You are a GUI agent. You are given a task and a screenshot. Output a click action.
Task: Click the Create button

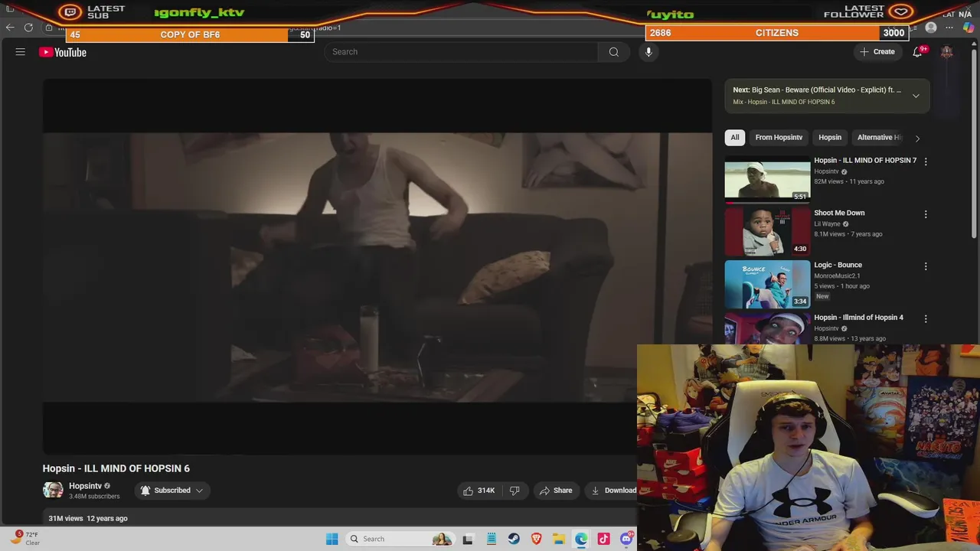tap(877, 52)
